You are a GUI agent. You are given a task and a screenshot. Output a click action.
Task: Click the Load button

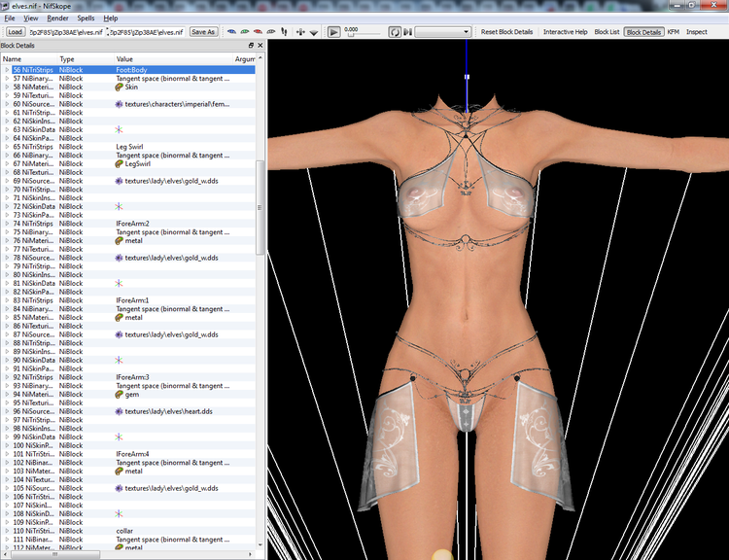(x=15, y=32)
